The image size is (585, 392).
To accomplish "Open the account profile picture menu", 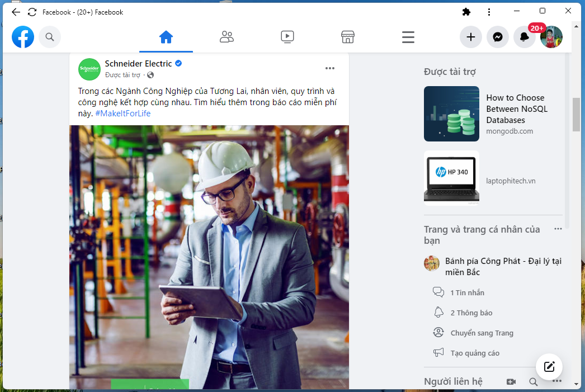I will point(551,37).
